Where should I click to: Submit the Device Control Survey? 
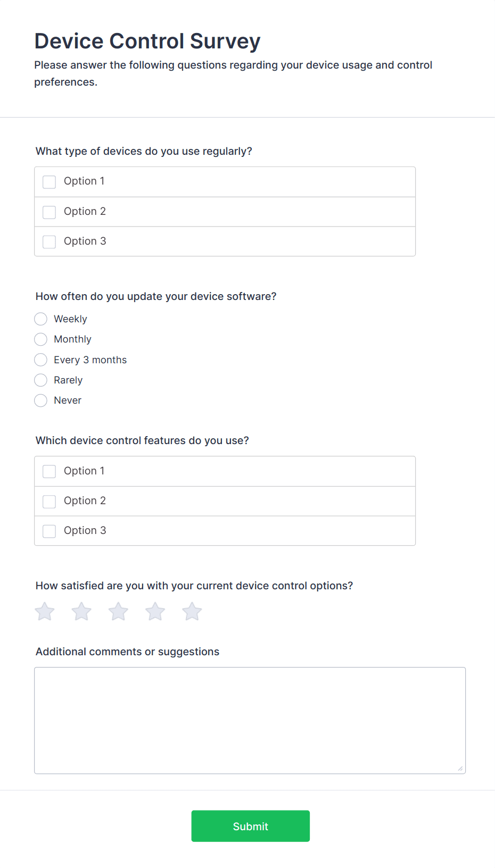[250, 826]
